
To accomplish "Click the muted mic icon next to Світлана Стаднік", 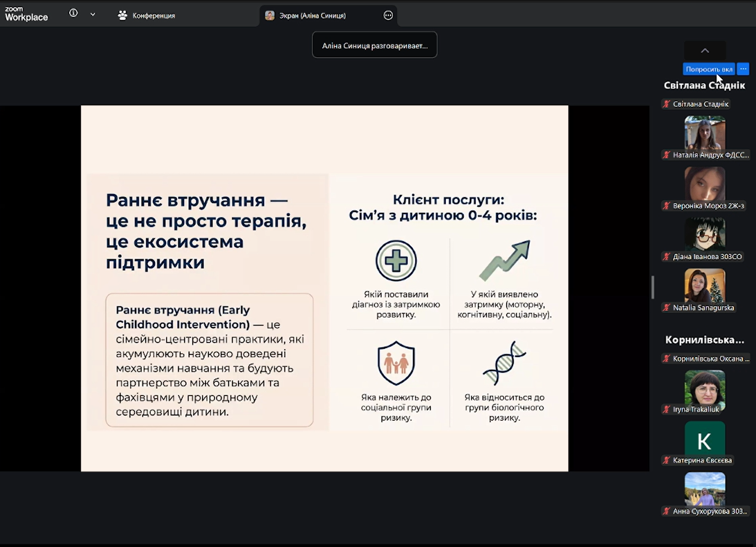I will (x=666, y=104).
